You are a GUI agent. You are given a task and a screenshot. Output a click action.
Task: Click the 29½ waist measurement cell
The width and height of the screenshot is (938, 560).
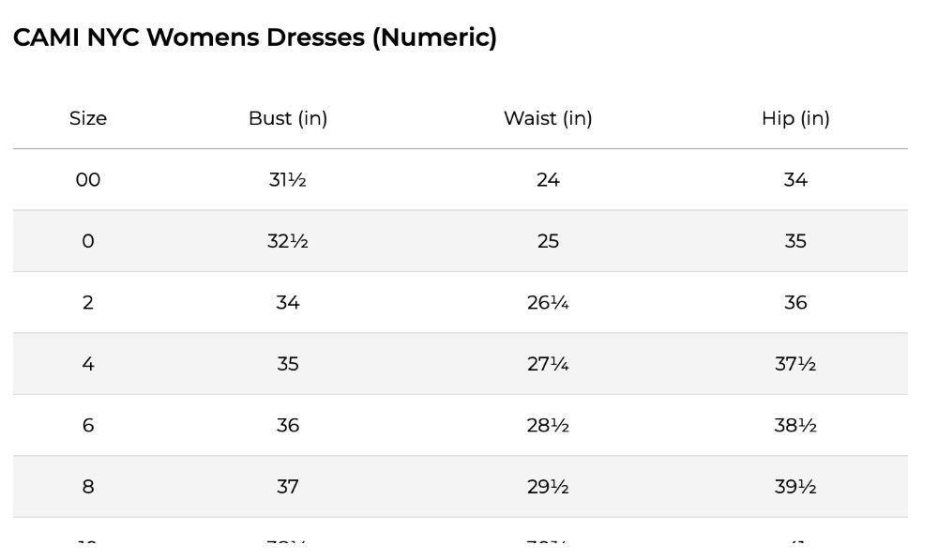coord(548,487)
